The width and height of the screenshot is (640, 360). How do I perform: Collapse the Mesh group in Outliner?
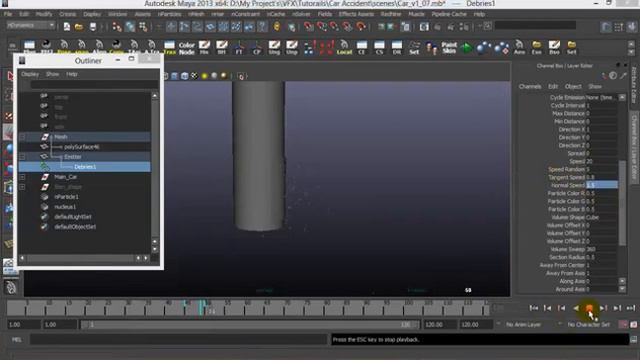[x=22, y=137]
